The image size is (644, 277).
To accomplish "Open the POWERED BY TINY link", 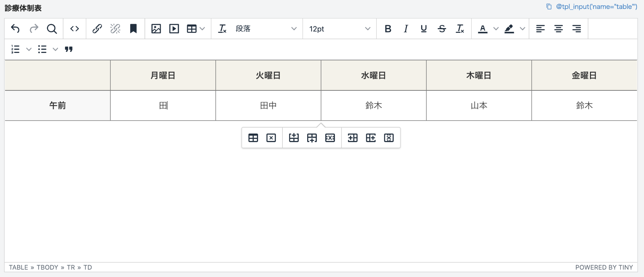I will 604,267.
